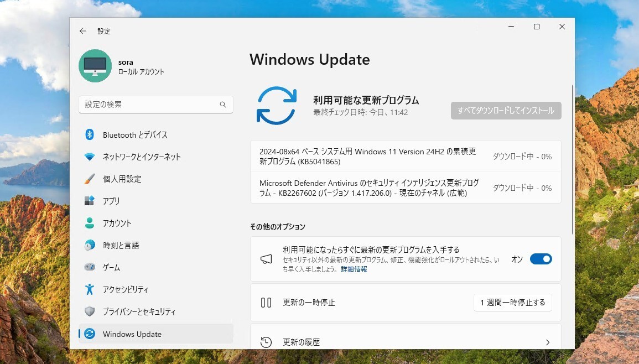
Task: Turn off the latest updates オン toggle
Action: (x=541, y=258)
